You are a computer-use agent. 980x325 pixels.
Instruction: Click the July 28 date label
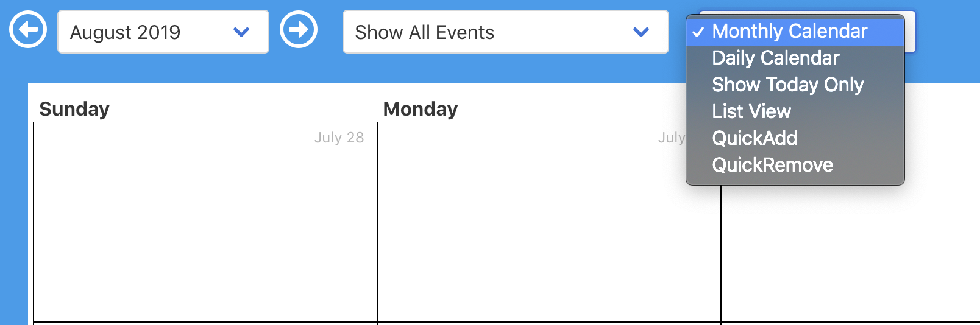[339, 138]
